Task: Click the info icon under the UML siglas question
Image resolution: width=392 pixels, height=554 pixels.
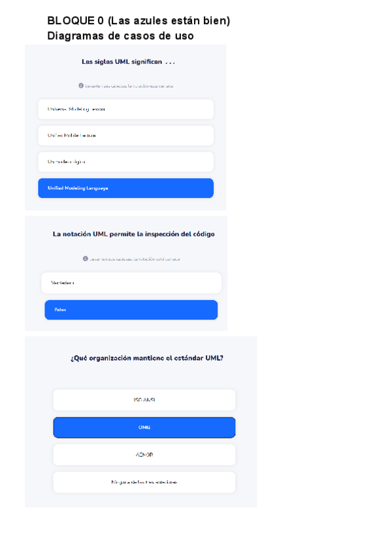Action: [x=81, y=86]
